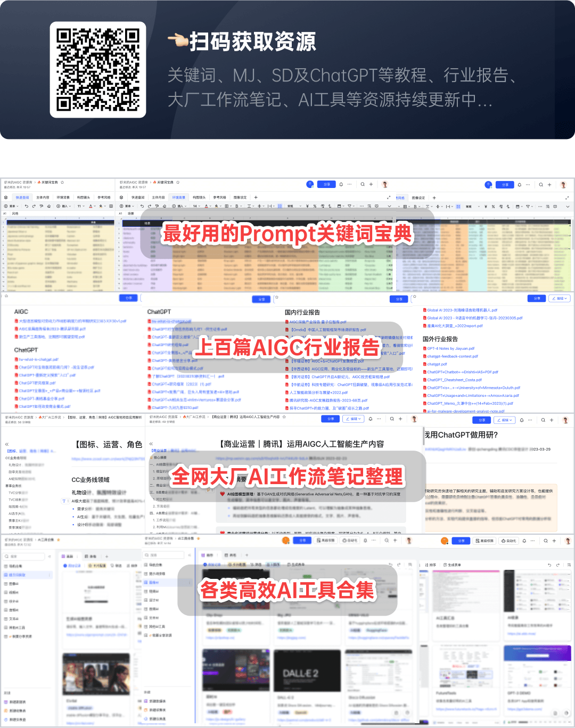Open the active 环境背景 tab in the middle sheet
This screenshot has width=575, height=728.
[x=178, y=198]
